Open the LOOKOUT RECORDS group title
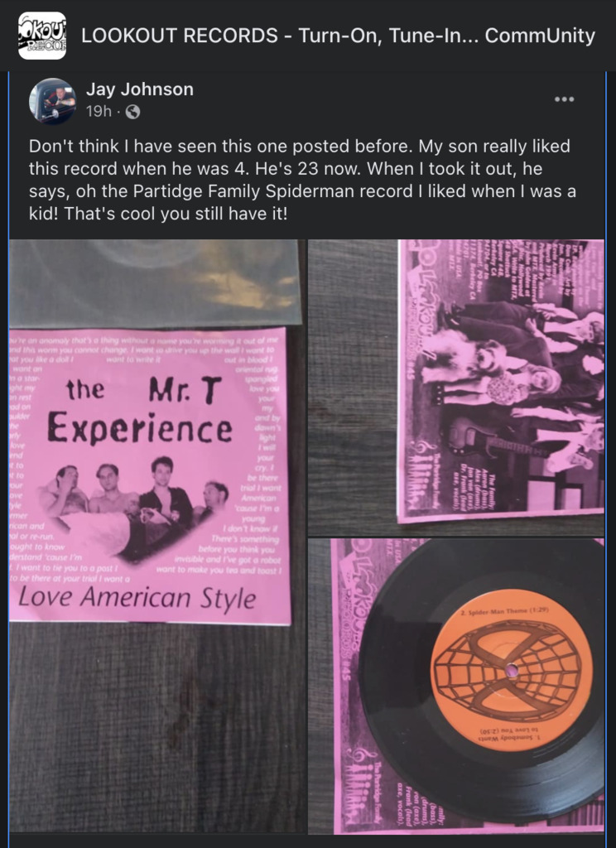 tap(338, 36)
